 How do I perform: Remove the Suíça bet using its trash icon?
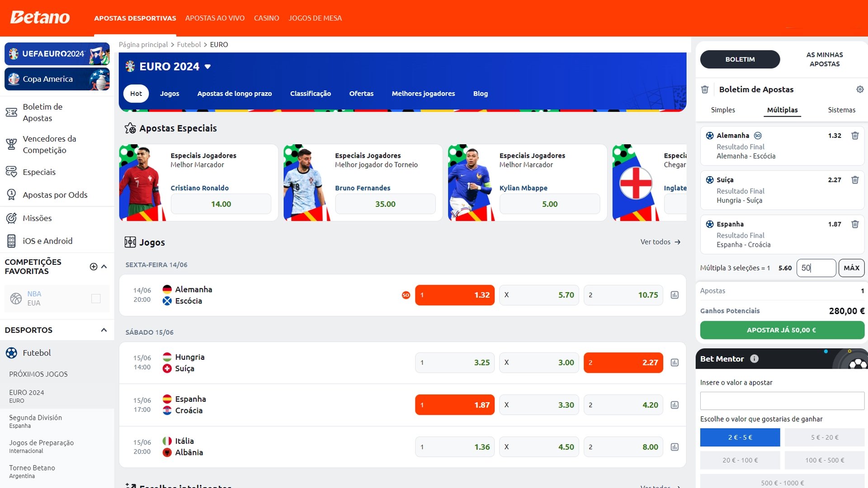tap(855, 180)
